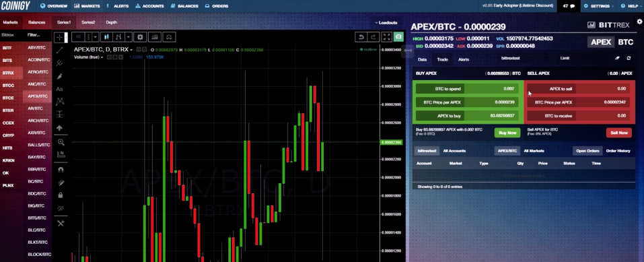Select the measure ruler tool
The width and height of the screenshot is (644, 262).
[x=61, y=155]
